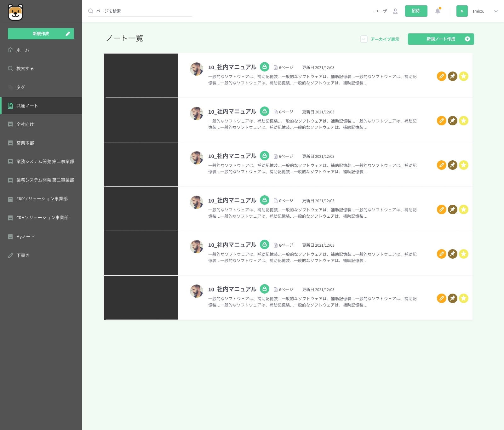Image resolution: width=504 pixels, height=430 pixels.
Task: Open the first note's dark thumbnail
Action: [141, 76]
